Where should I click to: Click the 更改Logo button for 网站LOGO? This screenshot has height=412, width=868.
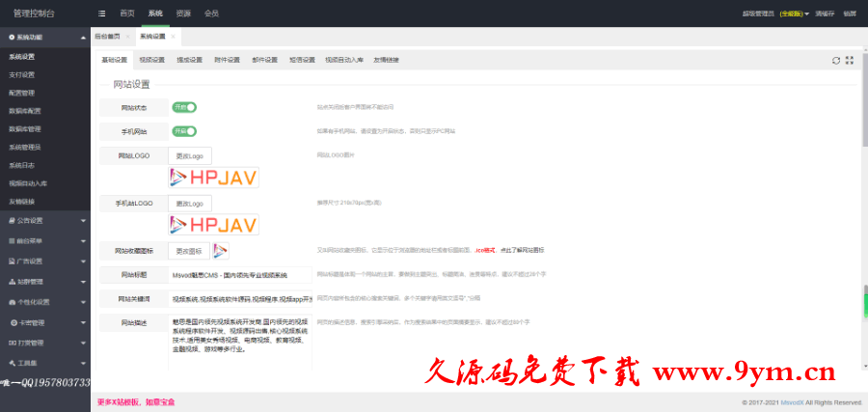tap(189, 155)
